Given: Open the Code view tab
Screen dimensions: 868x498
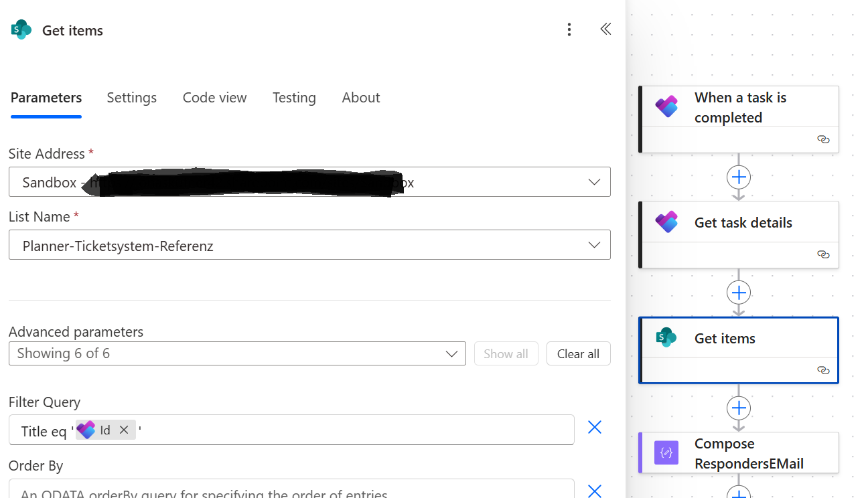Looking at the screenshot, I should tap(214, 98).
